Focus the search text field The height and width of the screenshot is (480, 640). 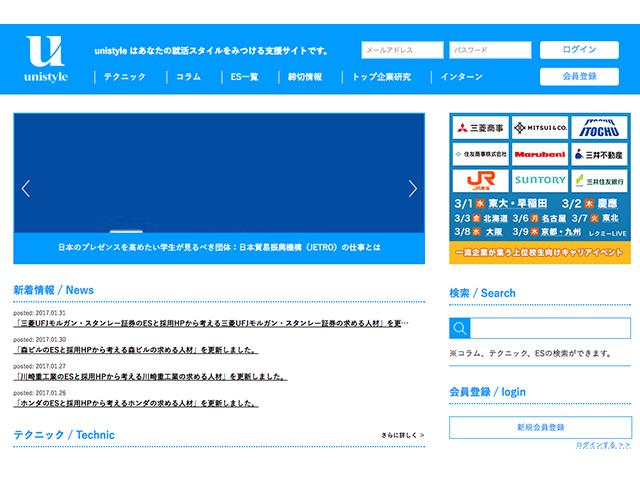550,328
